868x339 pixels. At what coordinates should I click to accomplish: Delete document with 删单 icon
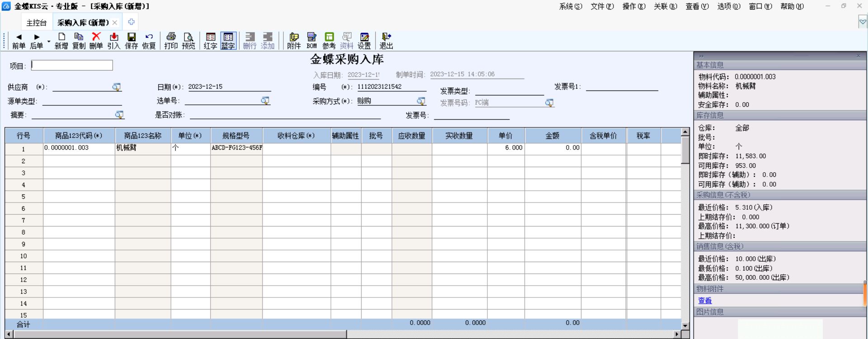click(96, 41)
